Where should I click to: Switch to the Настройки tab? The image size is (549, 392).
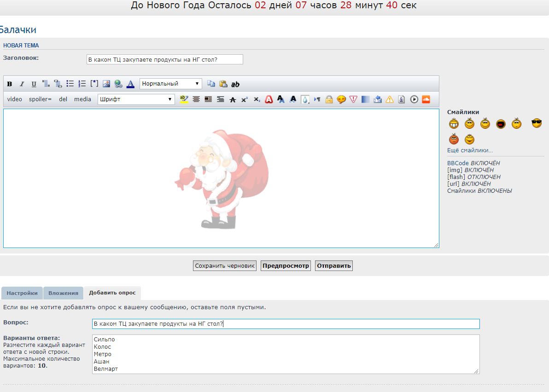click(x=22, y=293)
